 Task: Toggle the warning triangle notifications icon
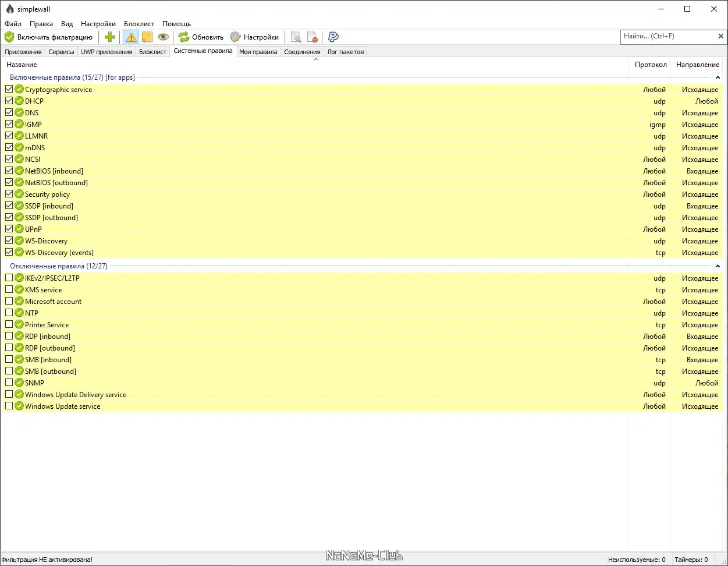[x=131, y=37]
